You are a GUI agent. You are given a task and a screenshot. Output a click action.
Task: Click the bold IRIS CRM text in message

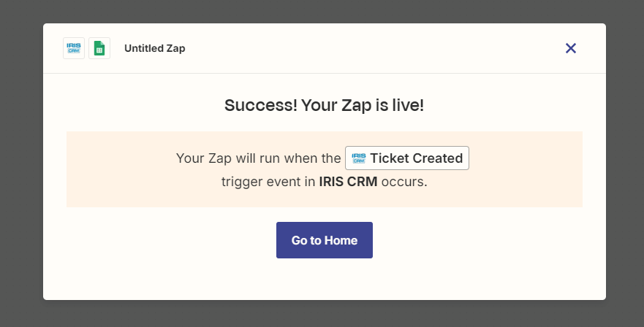tap(348, 181)
